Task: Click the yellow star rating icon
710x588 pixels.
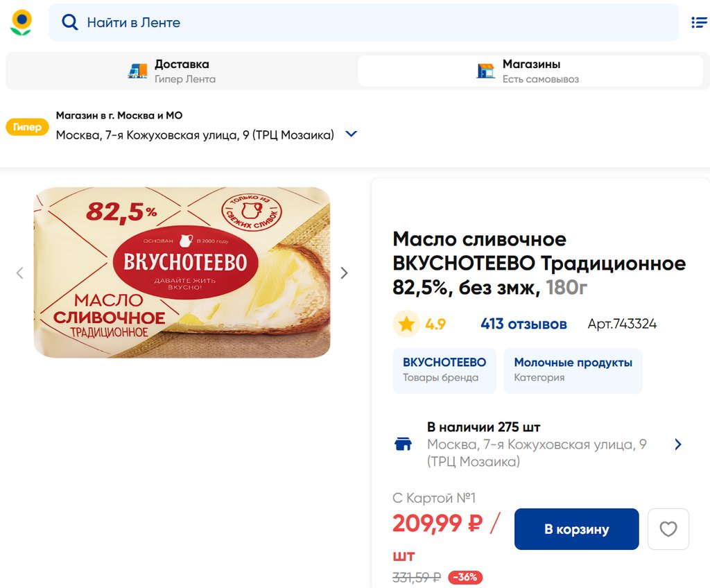Action: coord(406,324)
